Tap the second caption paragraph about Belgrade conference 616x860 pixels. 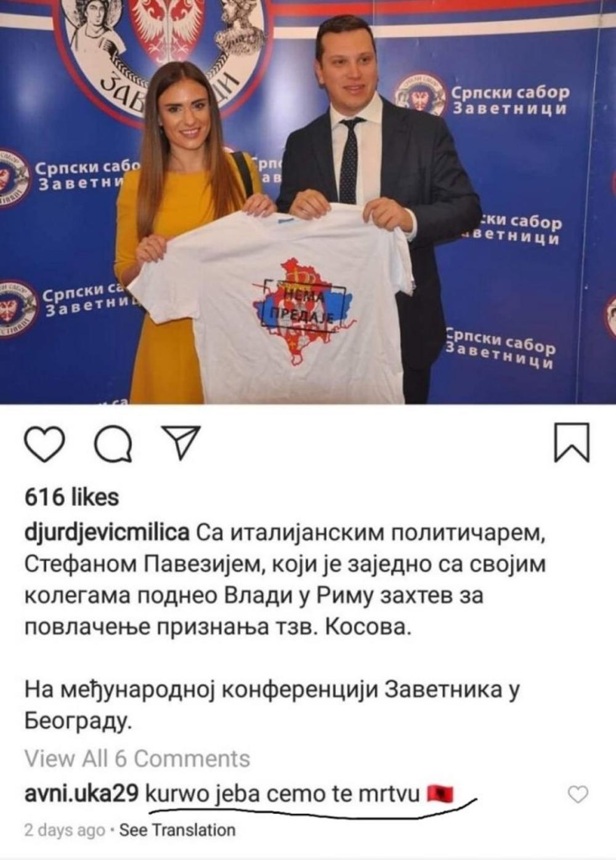click(x=271, y=705)
